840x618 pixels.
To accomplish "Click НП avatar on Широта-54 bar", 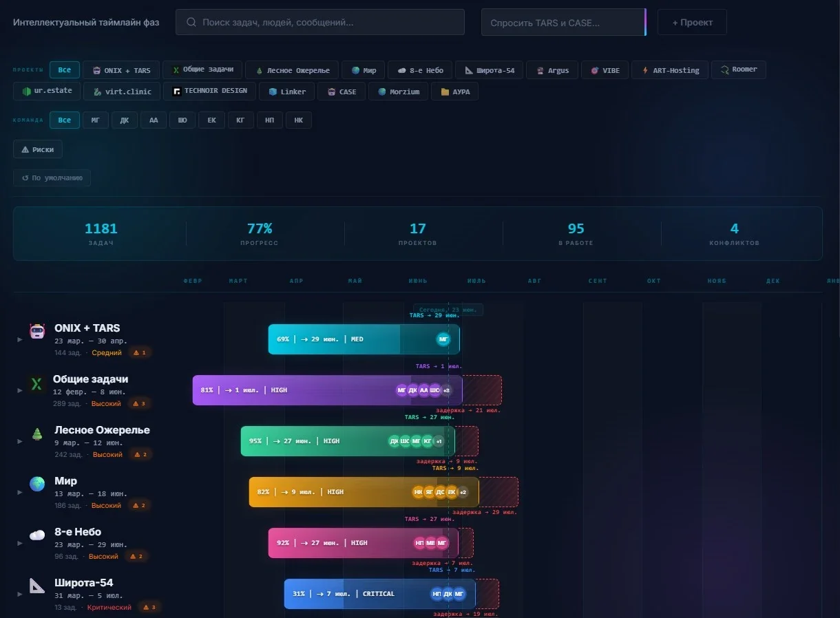I will tap(437, 594).
